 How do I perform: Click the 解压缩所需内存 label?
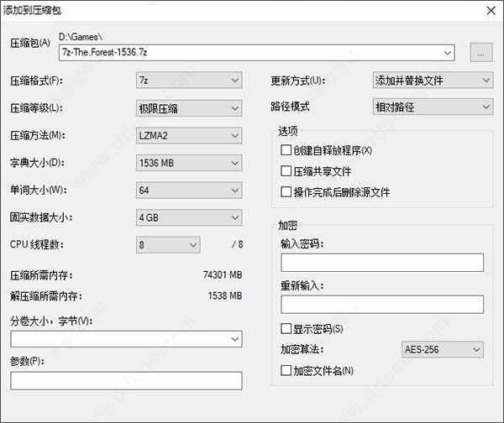46,295
